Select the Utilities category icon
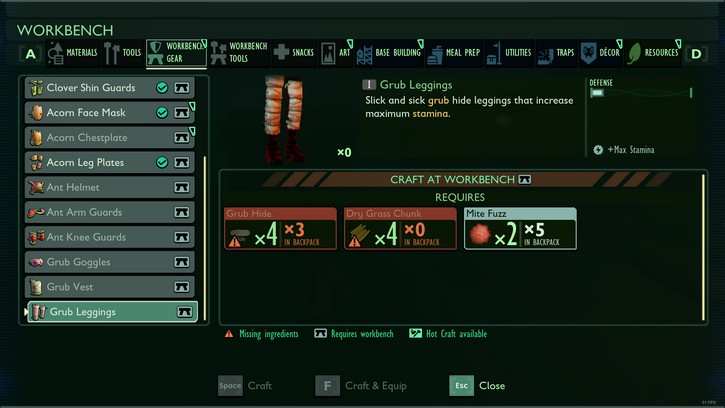Viewport: 725px width, 408px height. coord(494,54)
